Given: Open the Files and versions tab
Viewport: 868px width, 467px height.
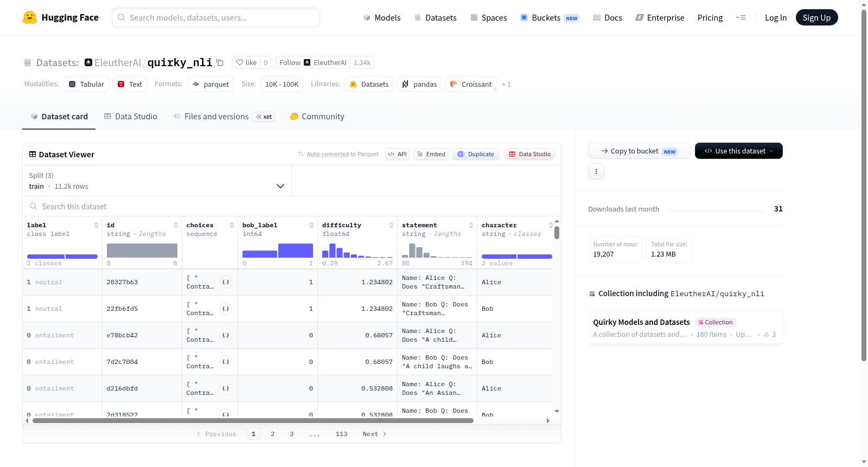Looking at the screenshot, I should pyautogui.click(x=224, y=117).
